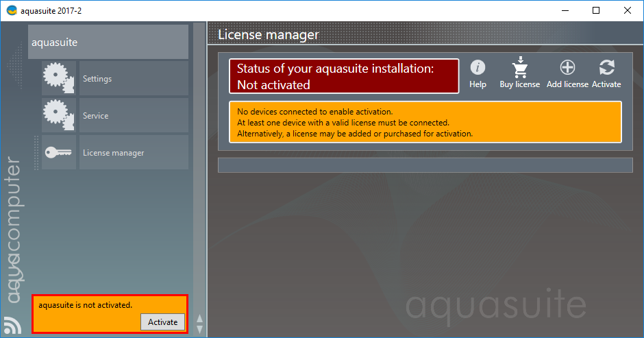Click the Service gear icon

(59, 115)
